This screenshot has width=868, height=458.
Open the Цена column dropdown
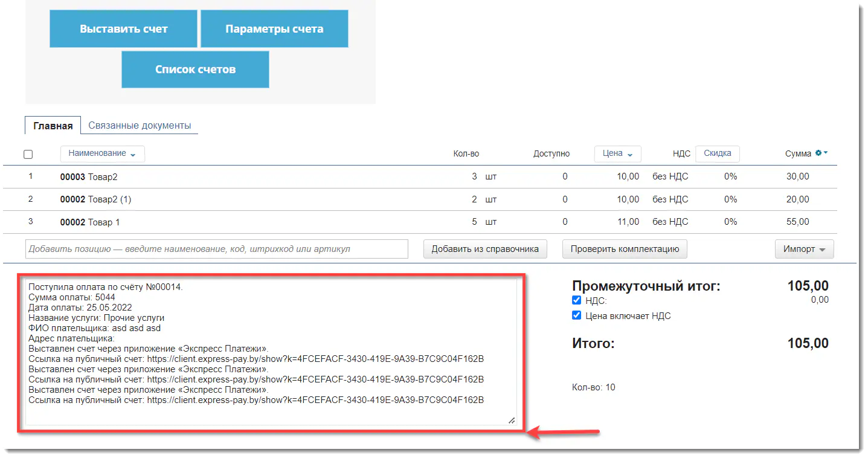pyautogui.click(x=617, y=153)
